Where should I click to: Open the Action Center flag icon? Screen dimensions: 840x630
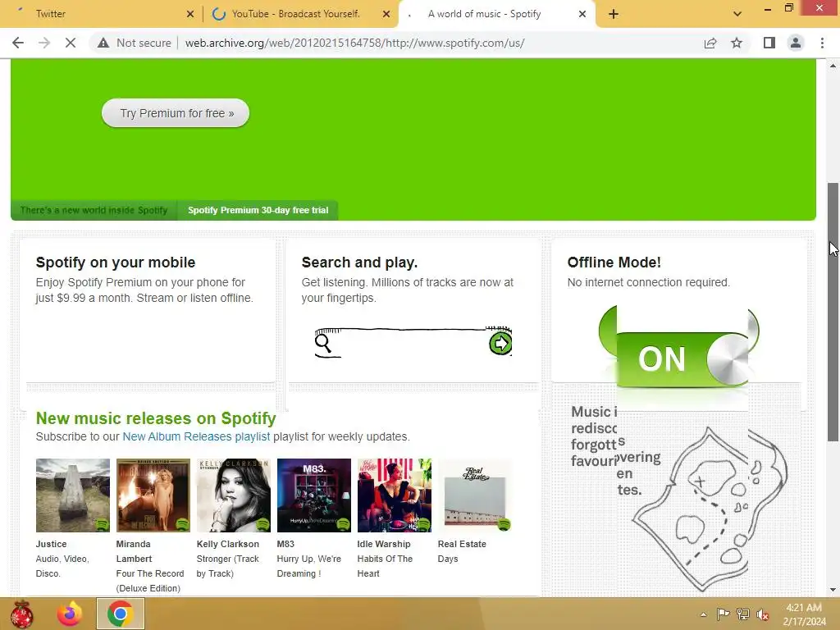coord(723,614)
